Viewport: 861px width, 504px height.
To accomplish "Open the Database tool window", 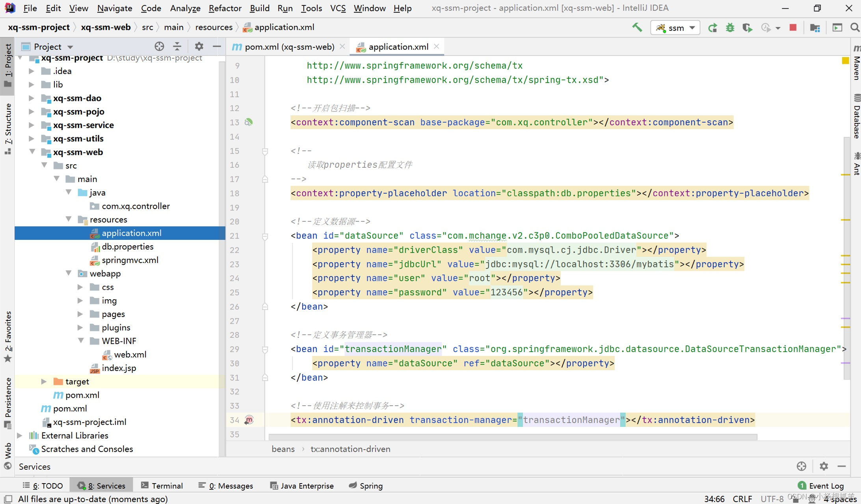I will [857, 117].
